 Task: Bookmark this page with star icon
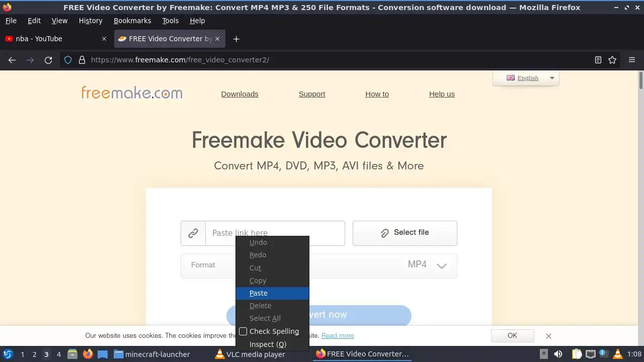pyautogui.click(x=612, y=60)
